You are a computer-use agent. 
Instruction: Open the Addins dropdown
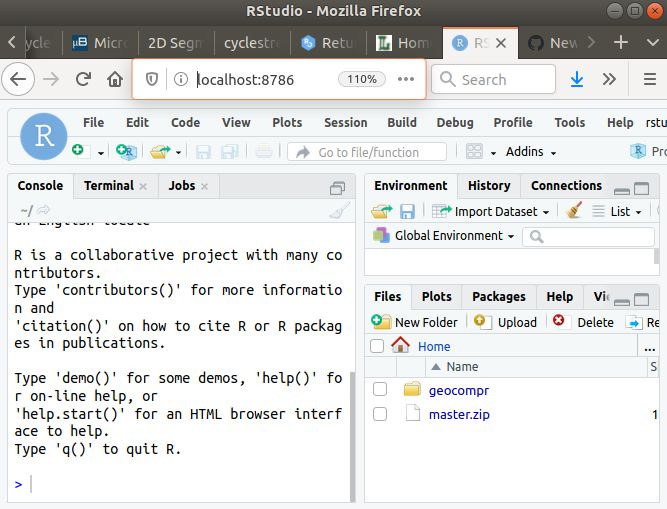click(531, 152)
